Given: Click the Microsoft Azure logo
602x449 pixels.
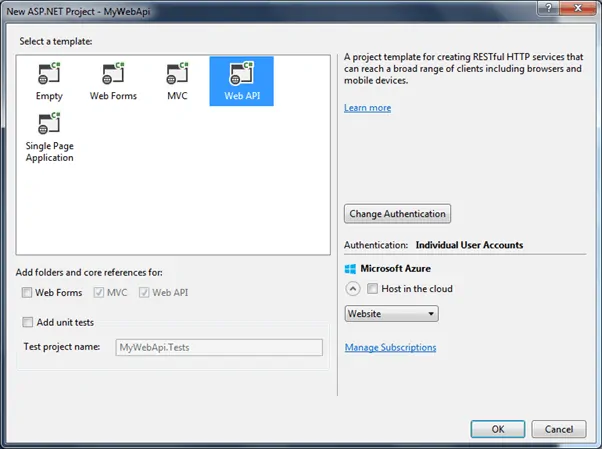Looking at the screenshot, I should [x=350, y=270].
